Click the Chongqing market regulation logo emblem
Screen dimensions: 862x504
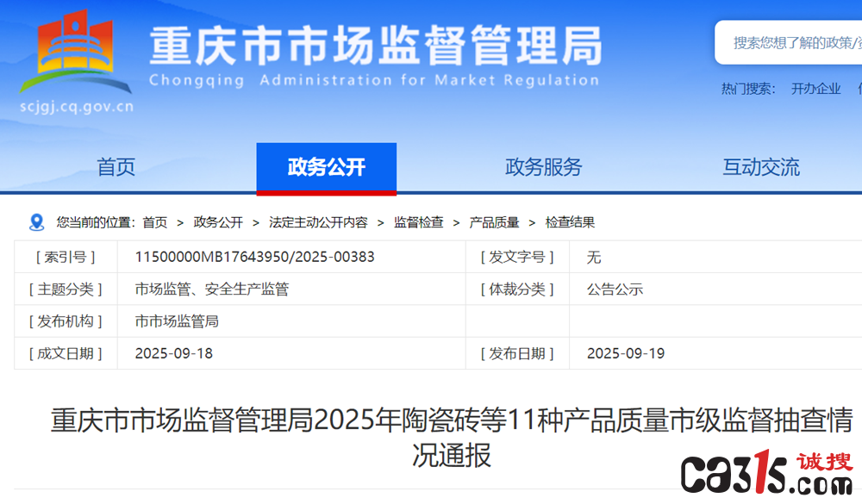76,51
